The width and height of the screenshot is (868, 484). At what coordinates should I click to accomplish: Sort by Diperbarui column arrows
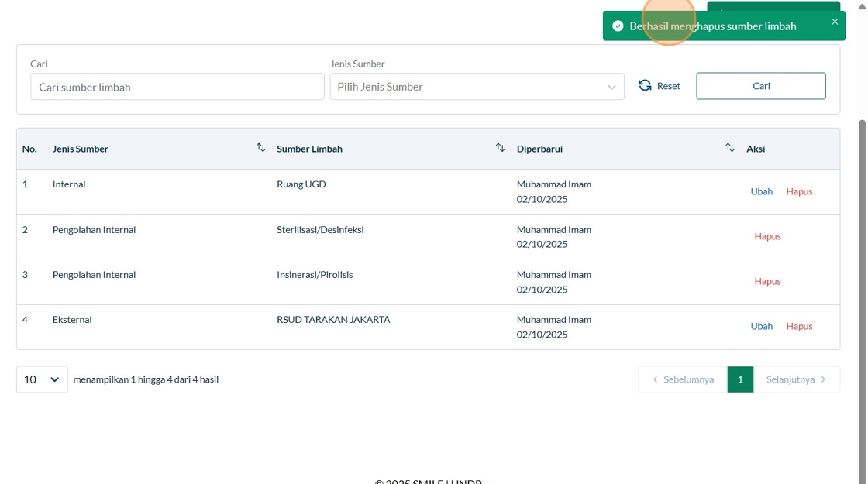(730, 148)
